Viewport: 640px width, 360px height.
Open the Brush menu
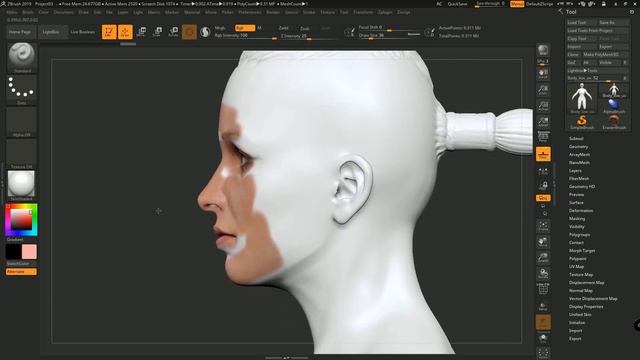[x=28, y=12]
